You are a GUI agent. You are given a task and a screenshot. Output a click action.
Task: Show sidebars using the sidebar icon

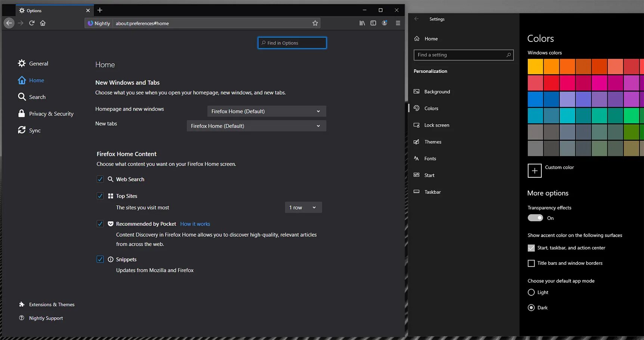point(373,23)
